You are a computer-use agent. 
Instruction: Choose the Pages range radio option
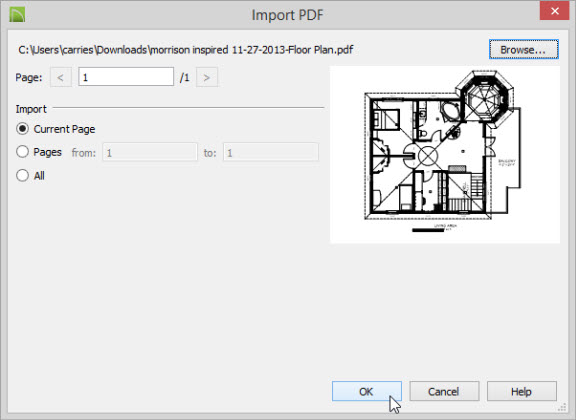[x=22, y=152]
